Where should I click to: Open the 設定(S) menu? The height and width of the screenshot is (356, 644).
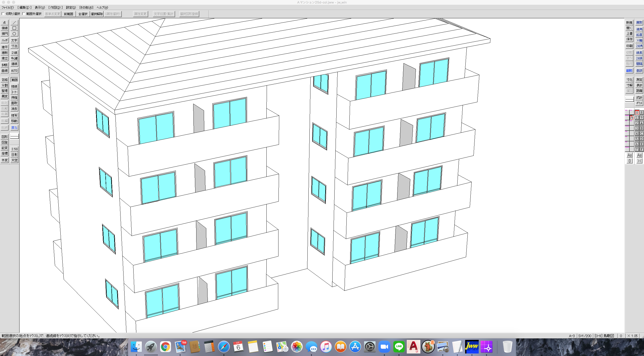[x=71, y=8]
